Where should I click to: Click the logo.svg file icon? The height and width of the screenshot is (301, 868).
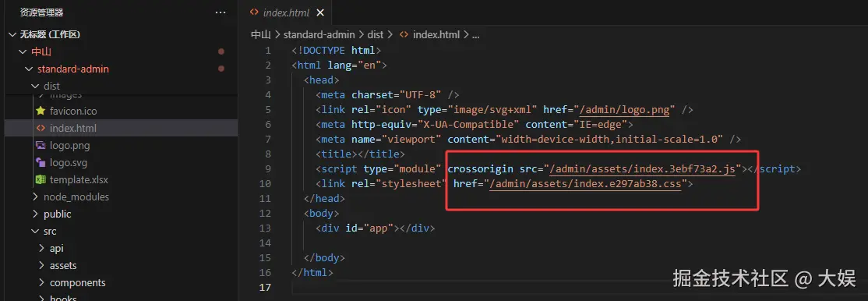pos(41,163)
